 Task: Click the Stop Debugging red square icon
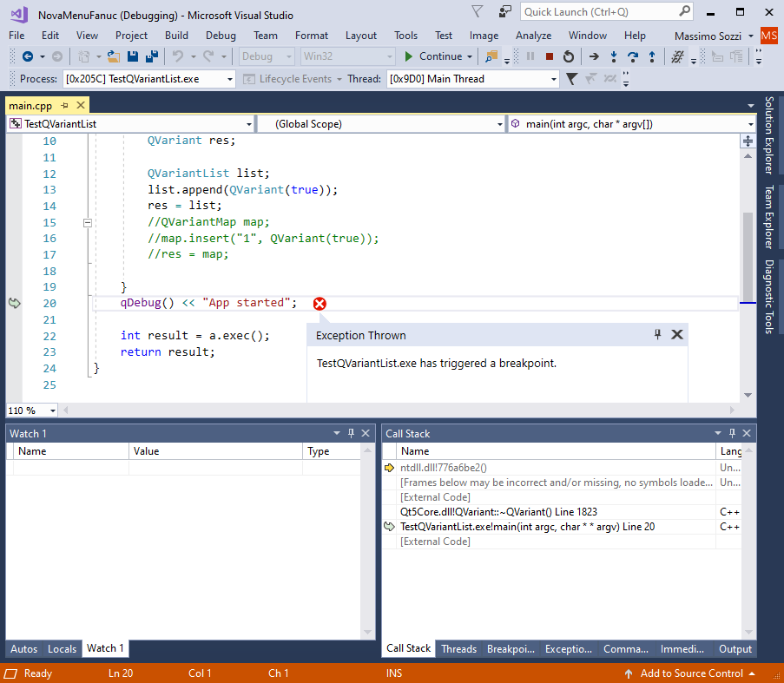(x=549, y=56)
